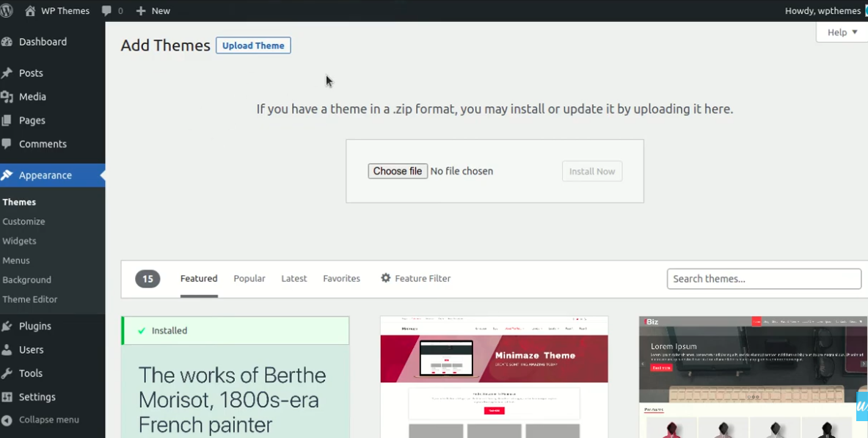Viewport: 868px width, 438px height.
Task: Open the Customize submenu link
Action: tap(23, 222)
